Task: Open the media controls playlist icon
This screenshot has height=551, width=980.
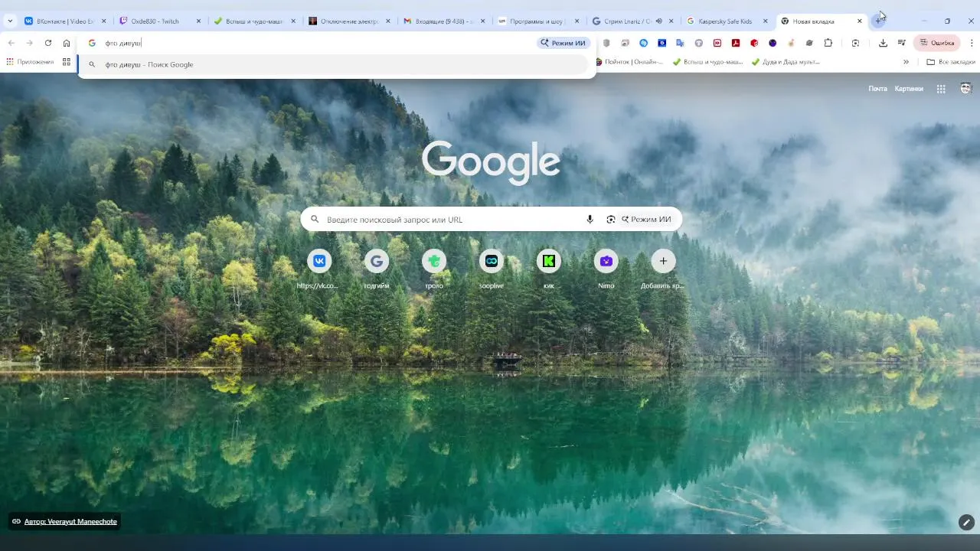Action: coord(902,43)
